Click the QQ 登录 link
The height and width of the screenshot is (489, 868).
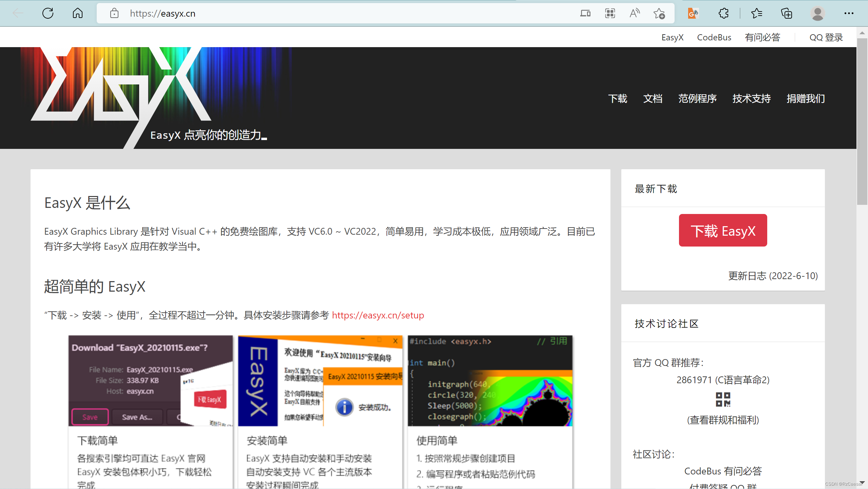tap(826, 37)
